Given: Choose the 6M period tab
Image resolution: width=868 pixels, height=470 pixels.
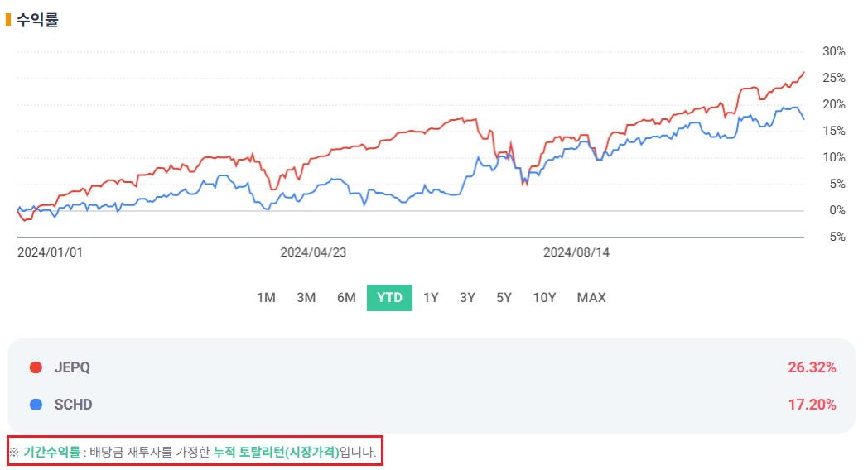Looking at the screenshot, I should [x=346, y=298].
